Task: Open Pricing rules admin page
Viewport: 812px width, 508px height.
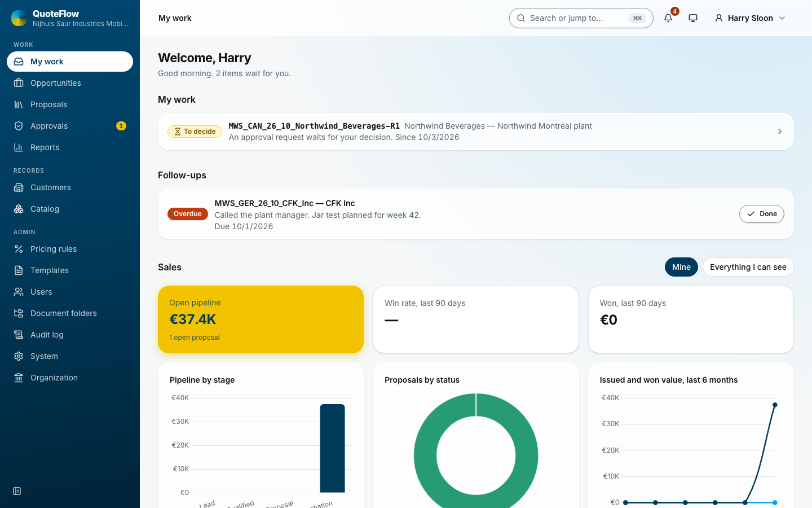Action: (x=70, y=249)
